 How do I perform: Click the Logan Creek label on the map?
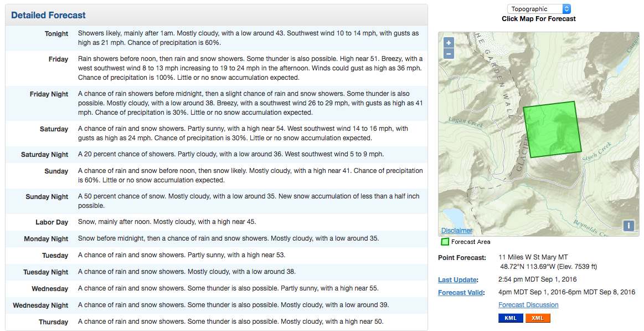(465, 122)
